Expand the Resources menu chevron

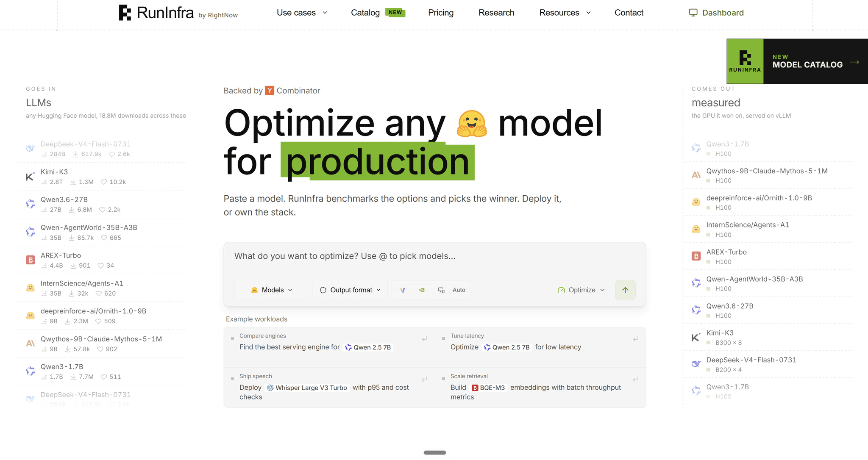tap(588, 13)
